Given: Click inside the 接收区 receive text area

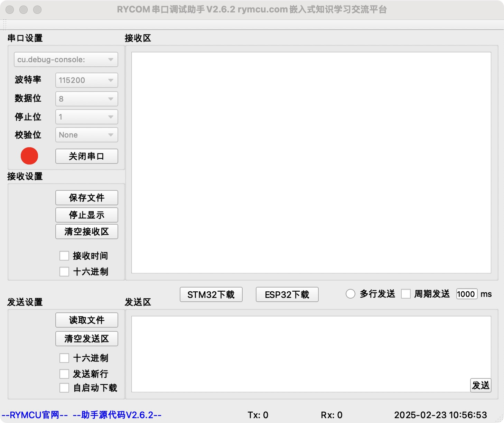Looking at the screenshot, I should point(311,162).
